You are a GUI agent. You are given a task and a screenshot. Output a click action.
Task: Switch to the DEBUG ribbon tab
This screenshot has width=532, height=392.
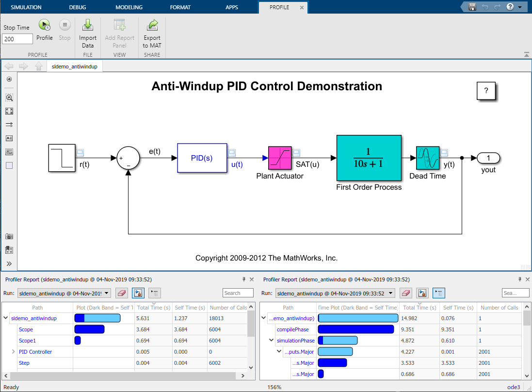point(78,7)
